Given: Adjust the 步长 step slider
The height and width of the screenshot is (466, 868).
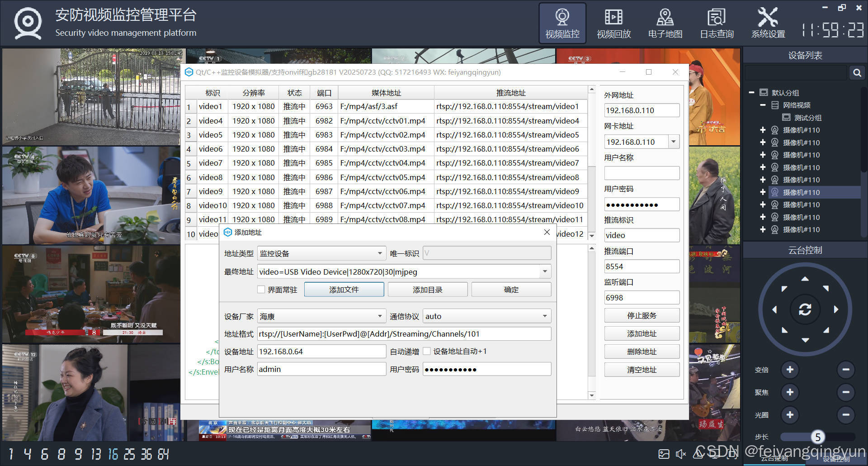Looking at the screenshot, I should (818, 437).
